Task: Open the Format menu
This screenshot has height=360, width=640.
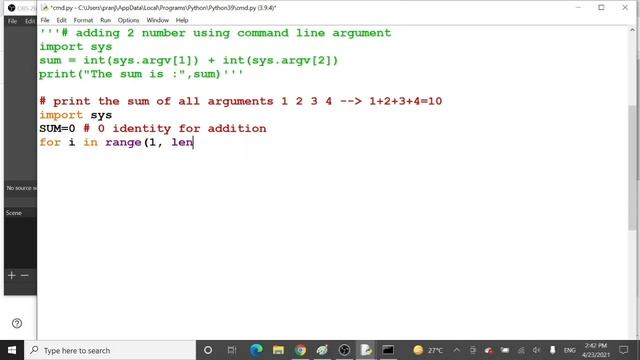Action: click(83, 20)
